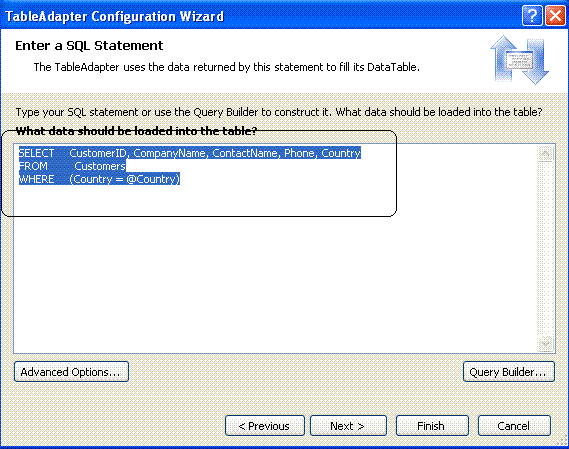Click the question mark help button
Image resolution: width=569 pixels, height=449 pixels.
coord(532,16)
